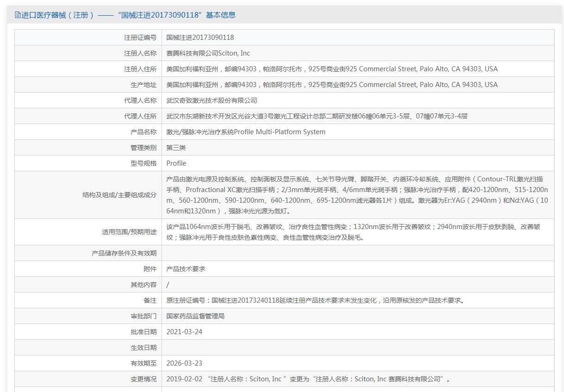Click the 适用范围/预期用途 description text
The width and height of the screenshot is (564, 392).
tap(353, 232)
